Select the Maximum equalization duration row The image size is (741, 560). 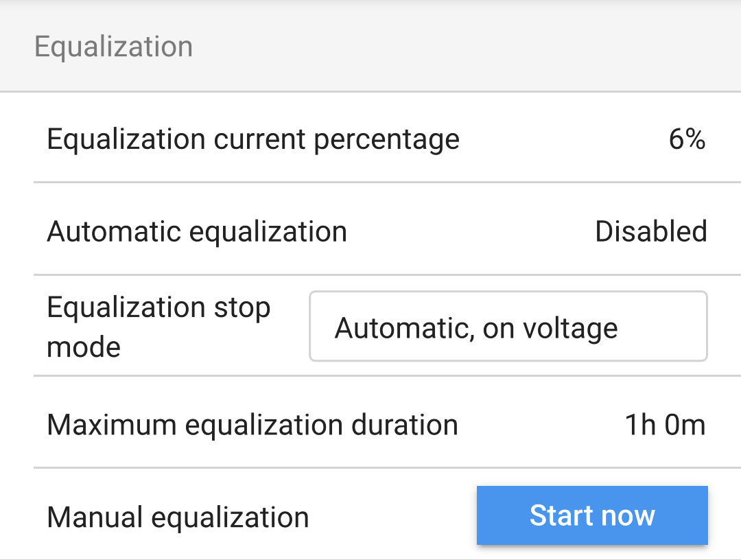click(x=251, y=425)
